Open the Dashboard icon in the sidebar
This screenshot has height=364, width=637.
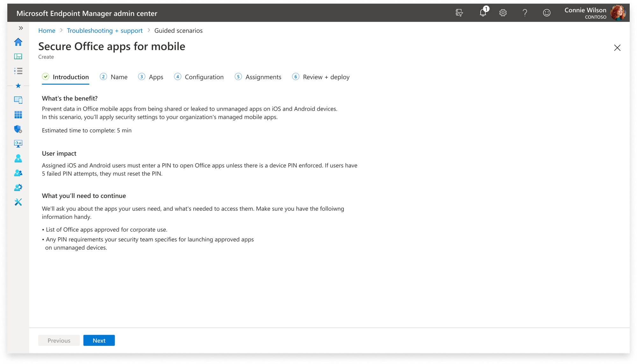[18, 56]
